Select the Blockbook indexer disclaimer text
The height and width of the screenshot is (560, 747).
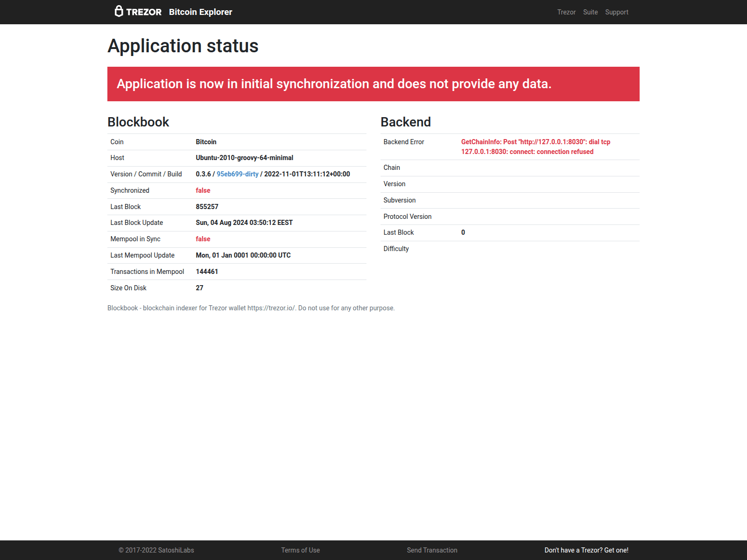251,308
